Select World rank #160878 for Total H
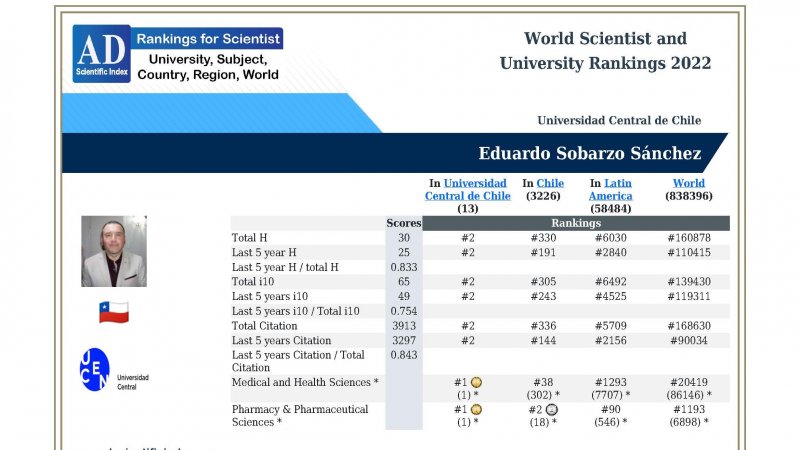Screen dimensions: 800x450 688,238
